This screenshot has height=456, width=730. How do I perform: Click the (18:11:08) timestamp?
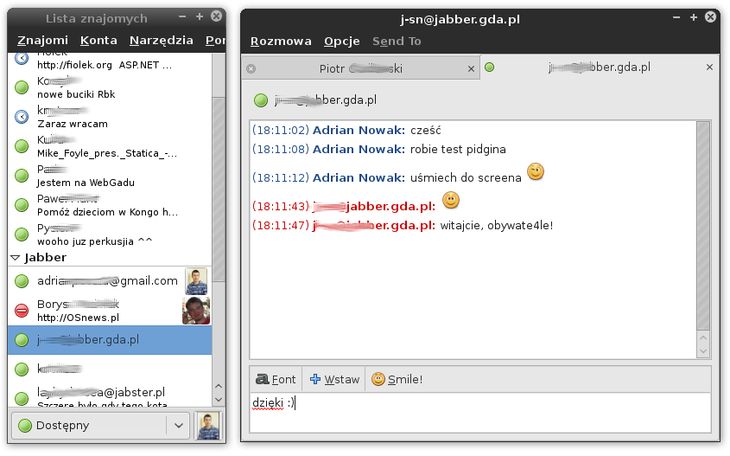pyautogui.click(x=280, y=150)
